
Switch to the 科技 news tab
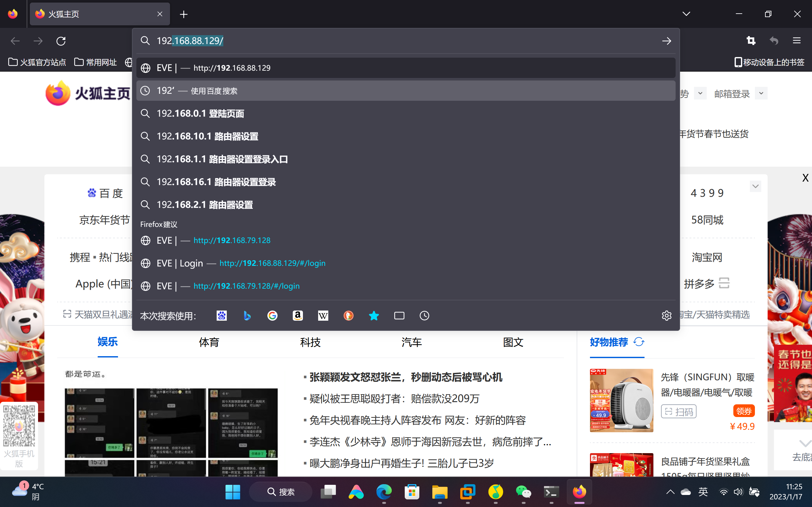click(x=310, y=342)
